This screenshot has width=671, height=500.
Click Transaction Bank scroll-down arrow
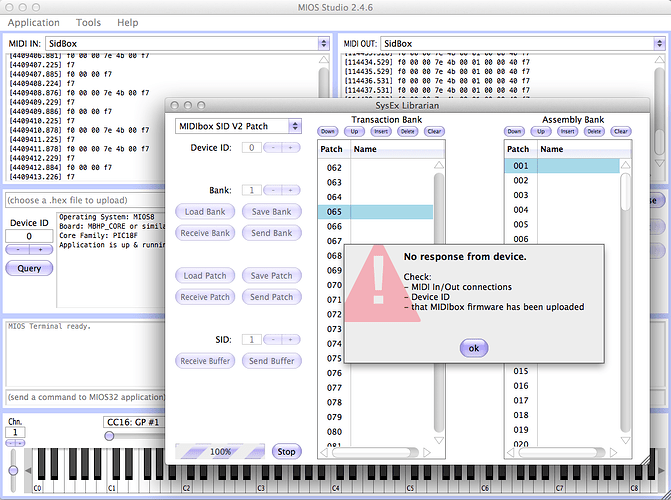click(439, 440)
